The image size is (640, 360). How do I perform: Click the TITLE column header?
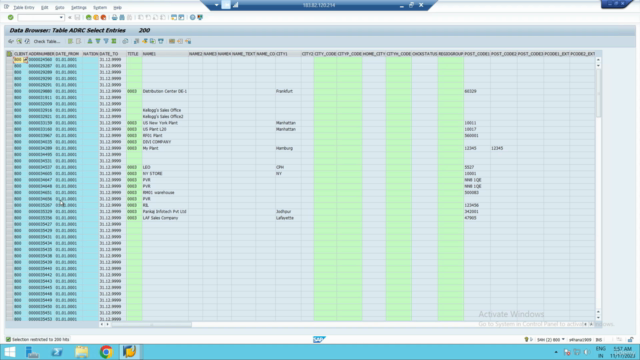click(134, 54)
